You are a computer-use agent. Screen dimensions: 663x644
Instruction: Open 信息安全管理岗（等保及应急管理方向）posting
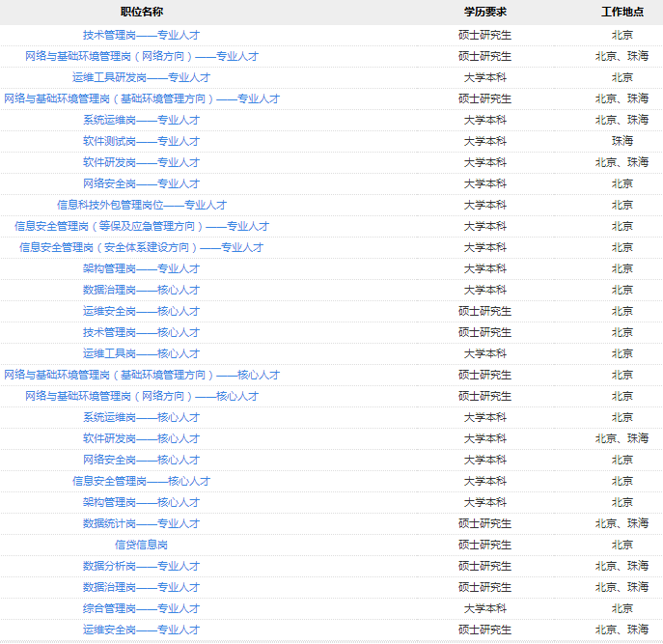pos(141,226)
